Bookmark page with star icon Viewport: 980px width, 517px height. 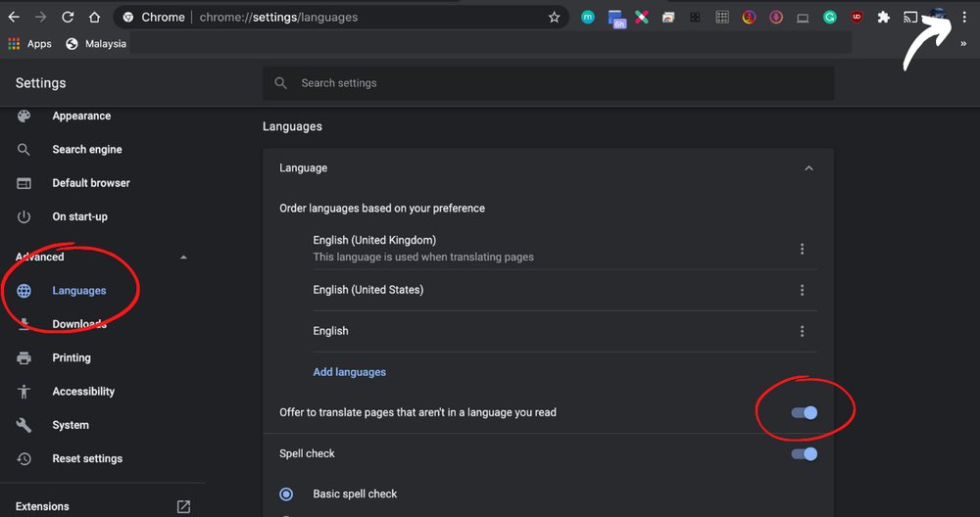point(554,17)
